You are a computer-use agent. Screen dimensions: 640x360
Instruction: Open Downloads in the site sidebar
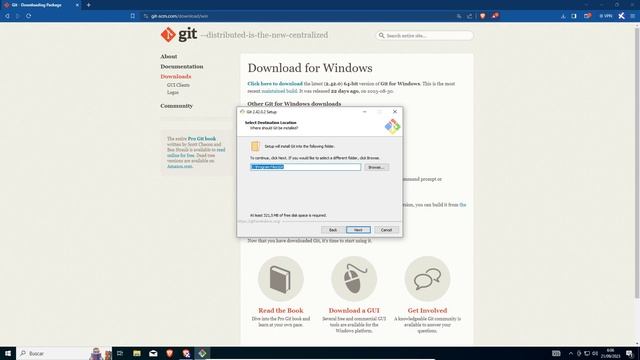click(x=176, y=76)
